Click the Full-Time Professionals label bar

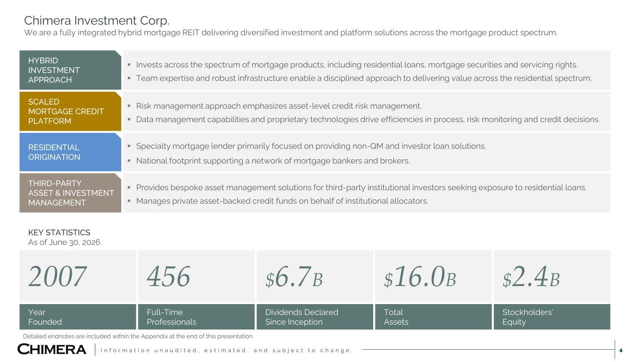point(196,317)
